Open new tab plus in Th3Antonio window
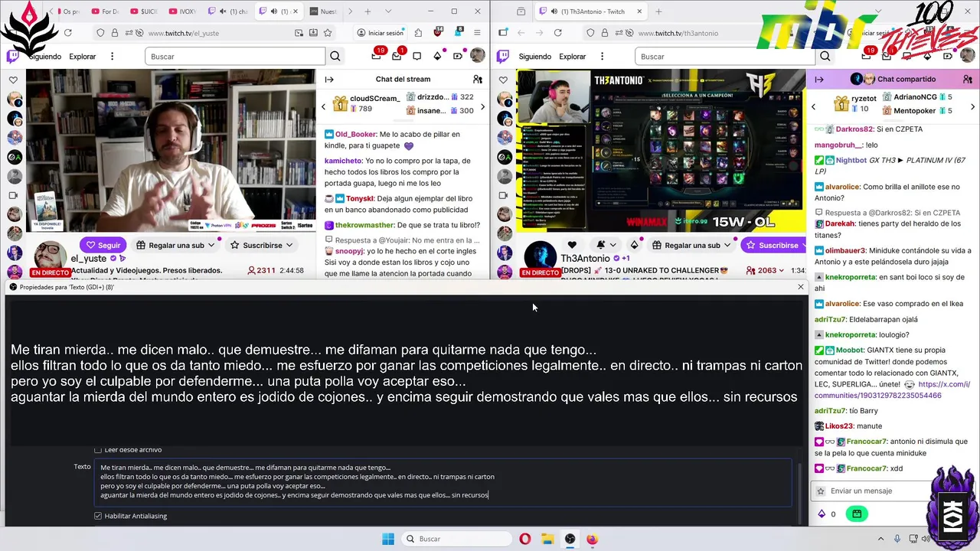This screenshot has height=551, width=980. (658, 11)
